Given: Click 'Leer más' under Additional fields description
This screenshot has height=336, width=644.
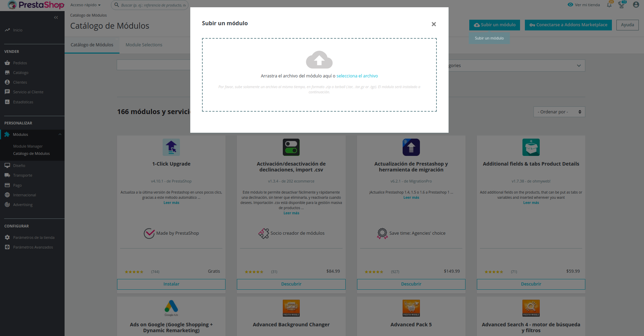Looking at the screenshot, I should click(x=531, y=203).
